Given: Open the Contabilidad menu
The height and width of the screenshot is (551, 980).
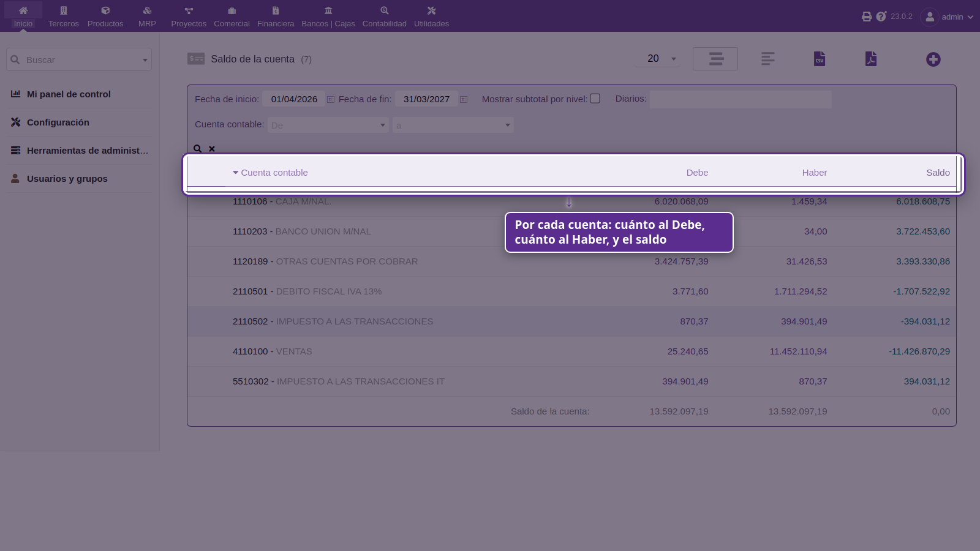Looking at the screenshot, I should (x=385, y=17).
